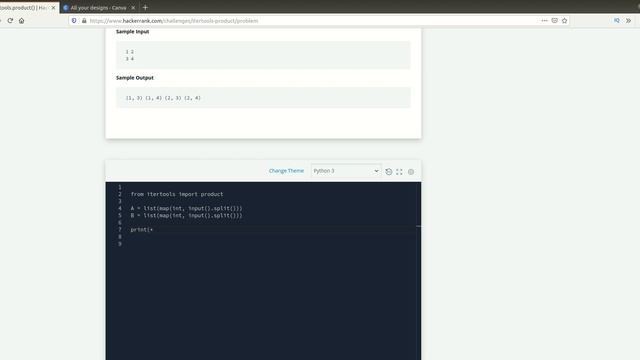Reset code with the restore icon

(x=389, y=171)
